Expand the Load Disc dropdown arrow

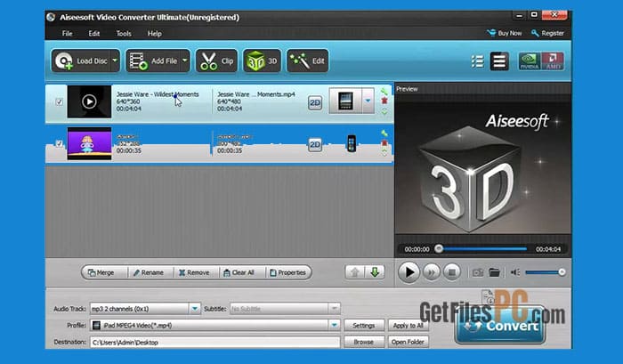point(115,61)
